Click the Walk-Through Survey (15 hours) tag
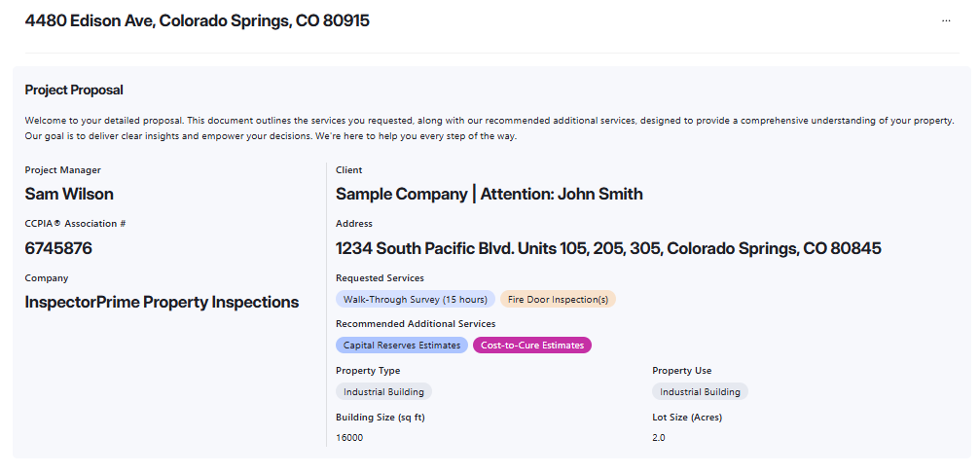The height and width of the screenshot is (474, 980). [x=416, y=300]
